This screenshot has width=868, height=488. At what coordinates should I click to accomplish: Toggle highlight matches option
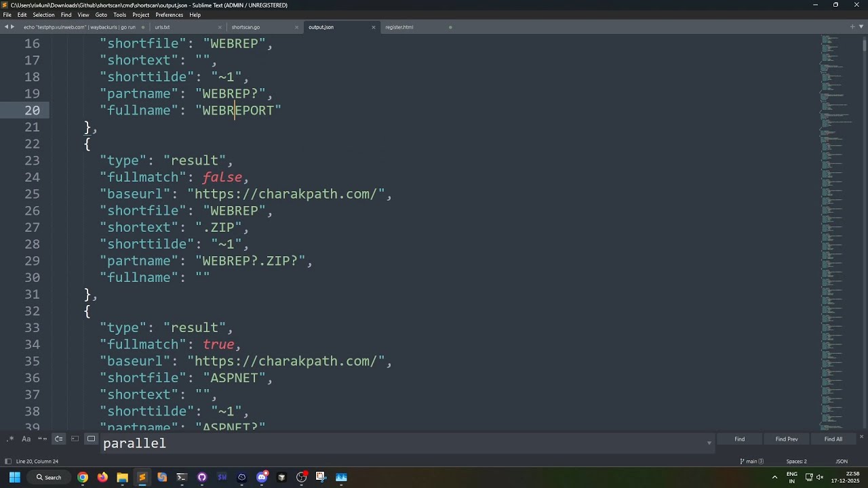click(x=91, y=439)
